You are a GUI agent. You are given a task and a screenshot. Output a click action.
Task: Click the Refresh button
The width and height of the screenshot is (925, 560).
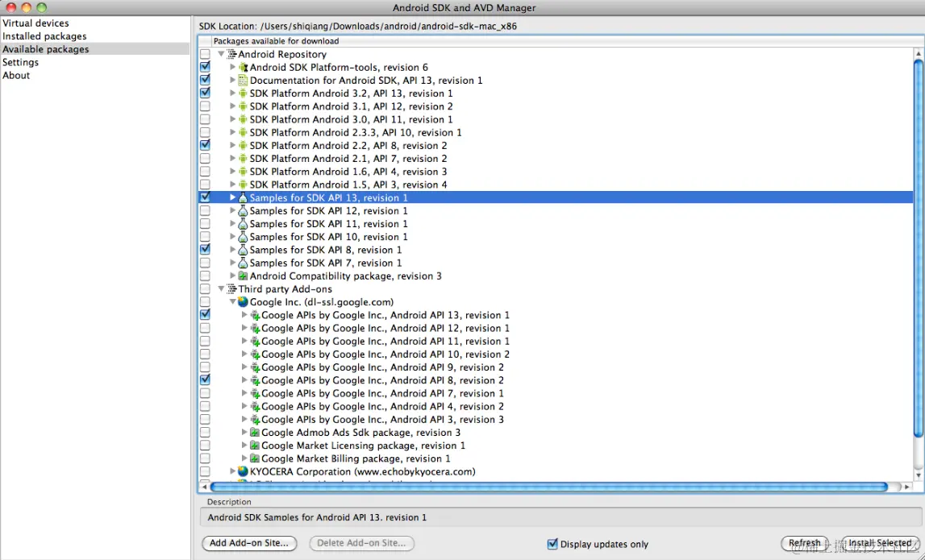tap(805, 543)
